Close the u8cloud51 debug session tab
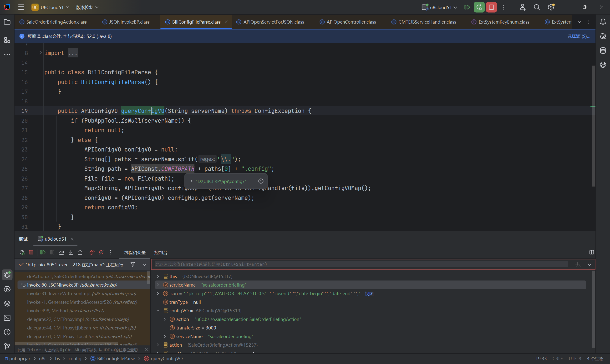This screenshot has width=610, height=364. coord(72,239)
